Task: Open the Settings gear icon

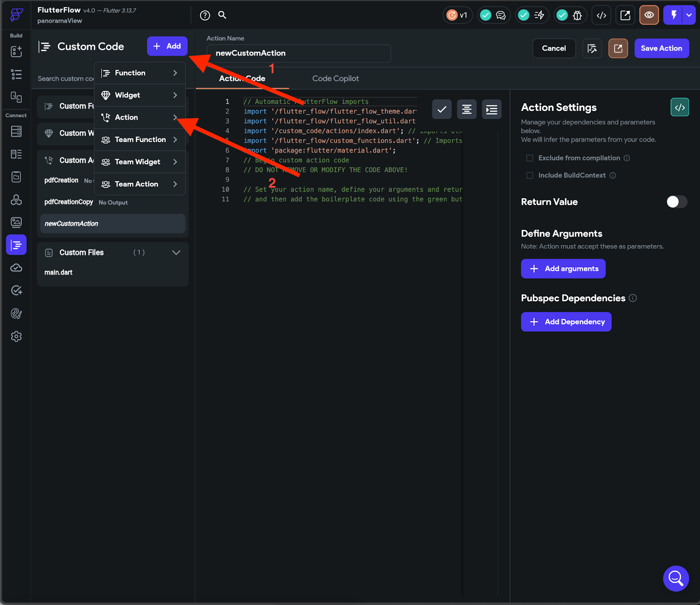Action: coord(16,336)
